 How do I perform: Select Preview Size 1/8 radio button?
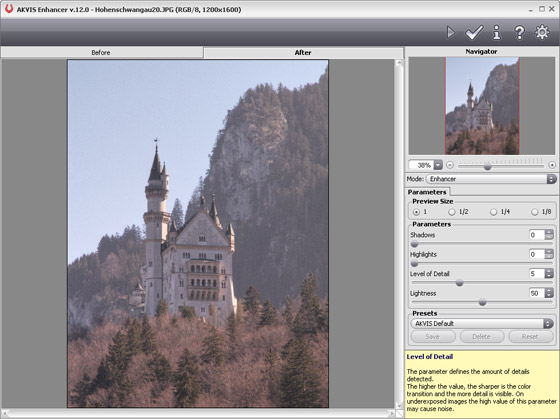[x=534, y=212]
